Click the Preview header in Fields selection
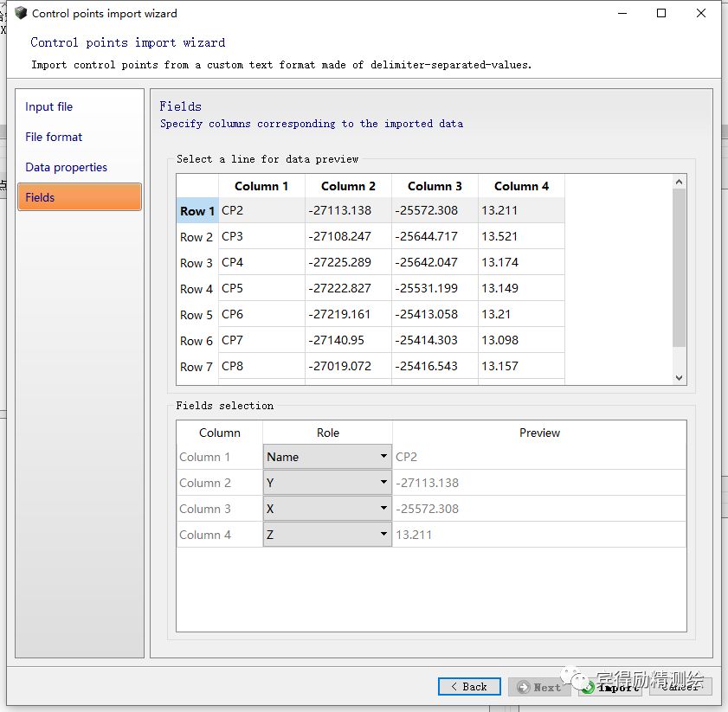 click(x=539, y=433)
